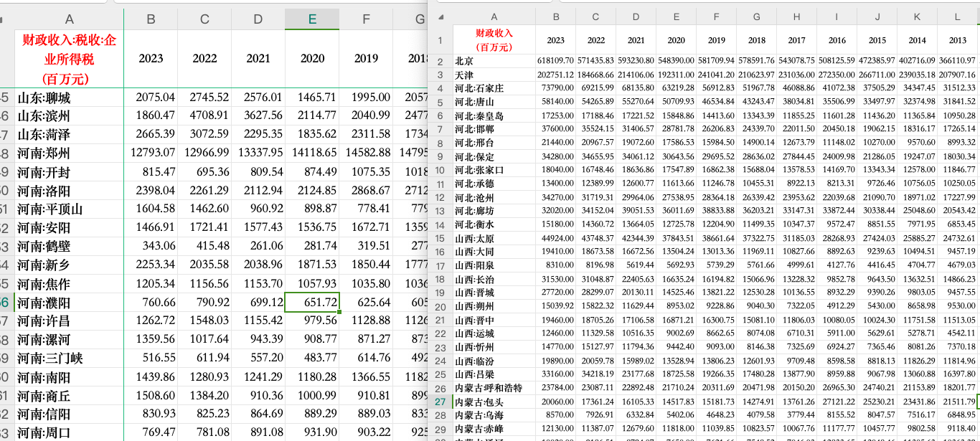Select row 27 header in the fiscal revenue sheet
The image size is (980, 441).
pyautogui.click(x=440, y=402)
